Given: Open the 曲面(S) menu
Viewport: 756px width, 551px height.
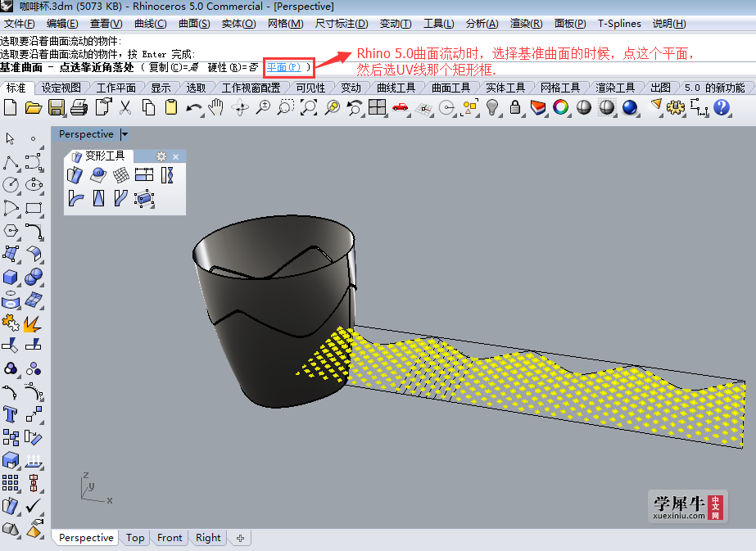Looking at the screenshot, I should [x=194, y=24].
